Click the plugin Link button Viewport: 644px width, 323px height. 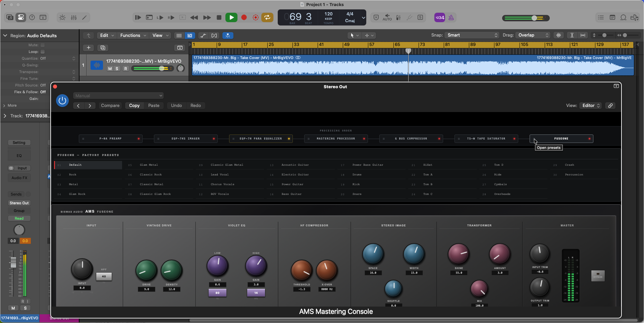[610, 106]
